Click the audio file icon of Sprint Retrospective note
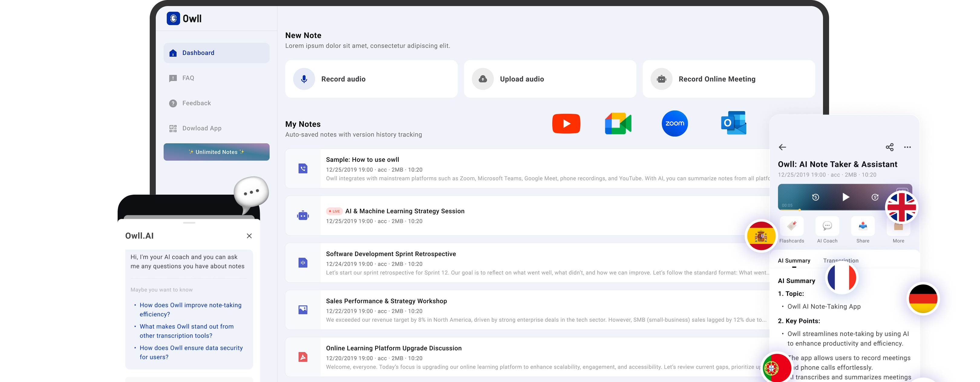The image size is (980, 382). (x=303, y=262)
